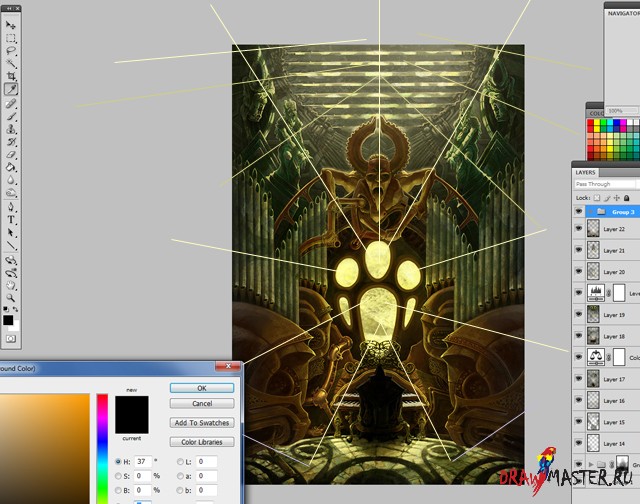Expand the bottom collapsed group triangle
This screenshot has height=504, width=640.
tap(591, 464)
